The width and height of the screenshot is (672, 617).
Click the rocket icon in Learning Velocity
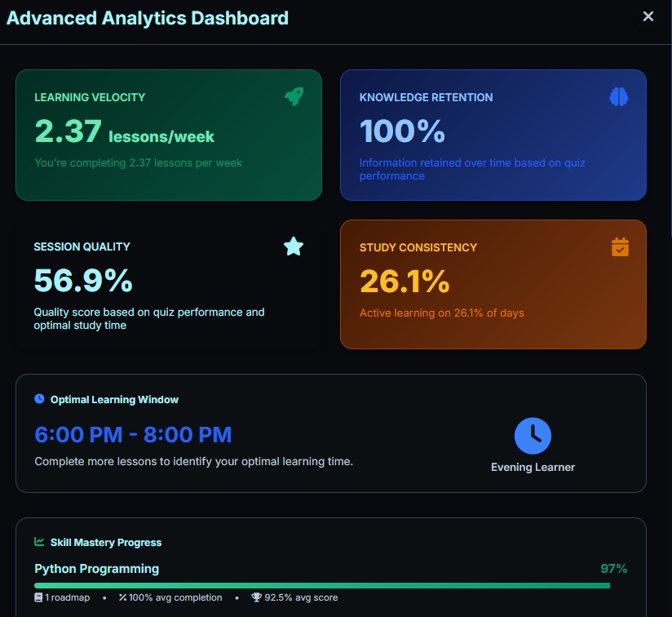(294, 96)
